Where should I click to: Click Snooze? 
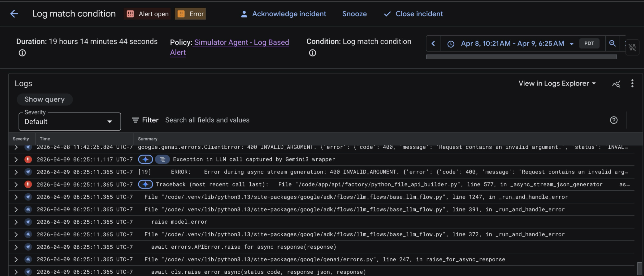tap(354, 14)
